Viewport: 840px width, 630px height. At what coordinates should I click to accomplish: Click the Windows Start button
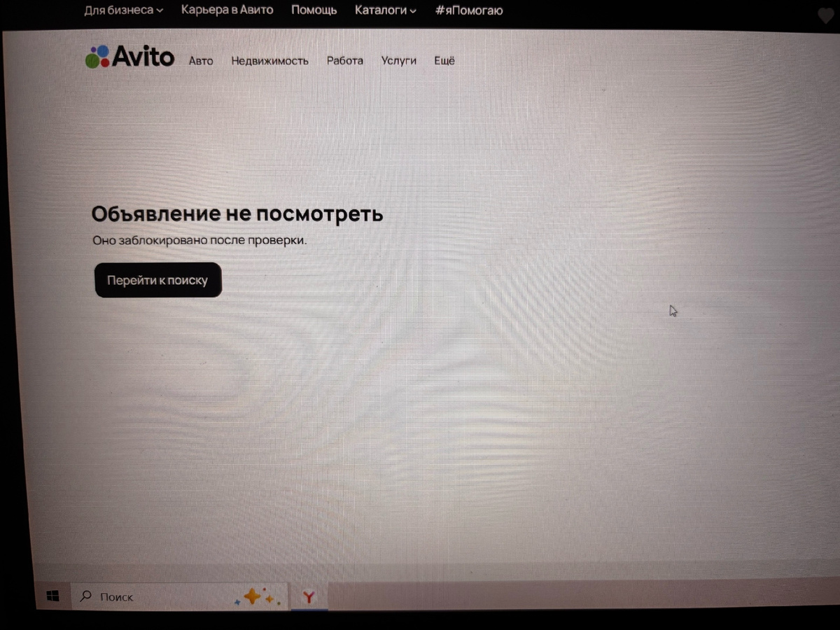click(52, 596)
